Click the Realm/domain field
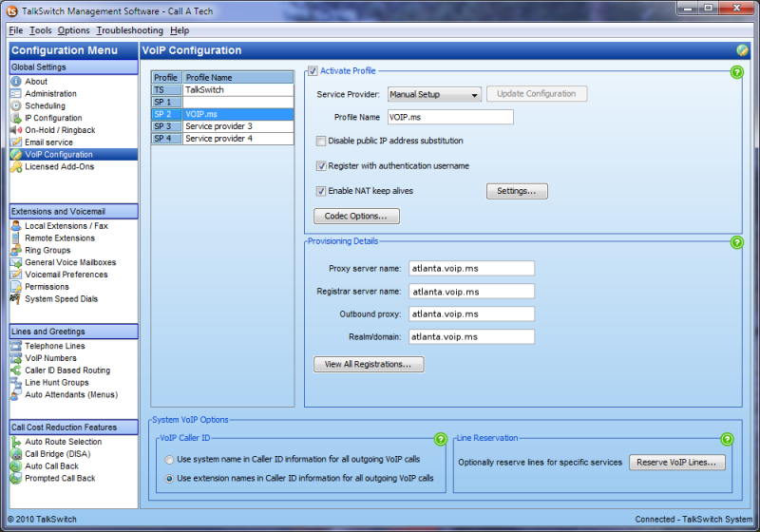This screenshot has height=532, width=760. [471, 336]
